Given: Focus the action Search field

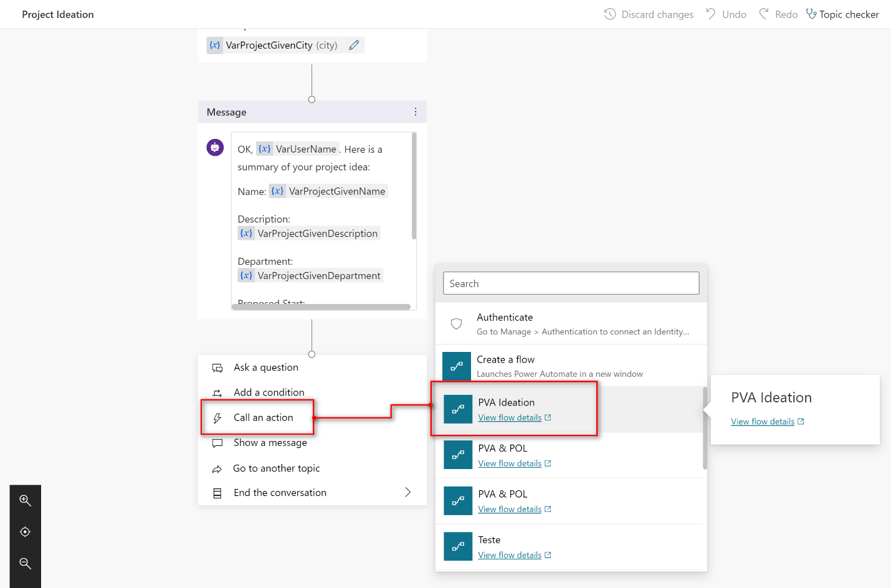Looking at the screenshot, I should pos(571,283).
